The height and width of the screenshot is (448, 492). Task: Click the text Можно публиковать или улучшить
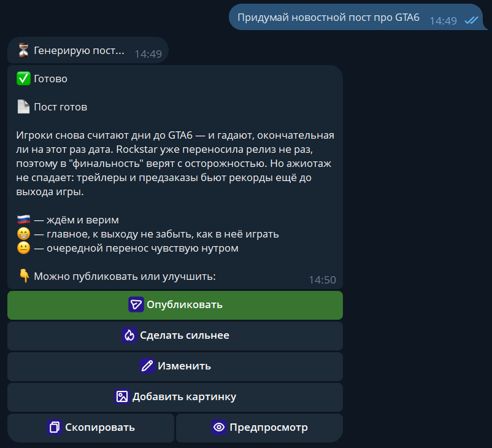[x=125, y=276]
